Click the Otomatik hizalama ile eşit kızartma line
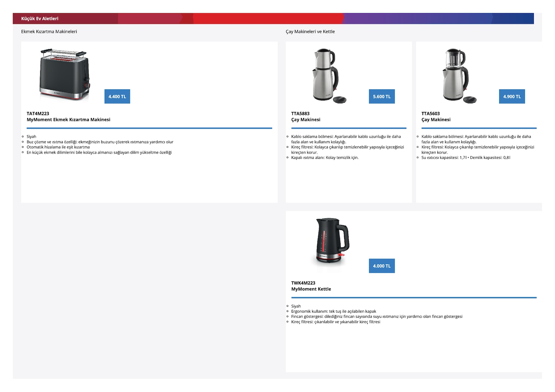Viewport: 555px width, 392px height. (x=58, y=147)
